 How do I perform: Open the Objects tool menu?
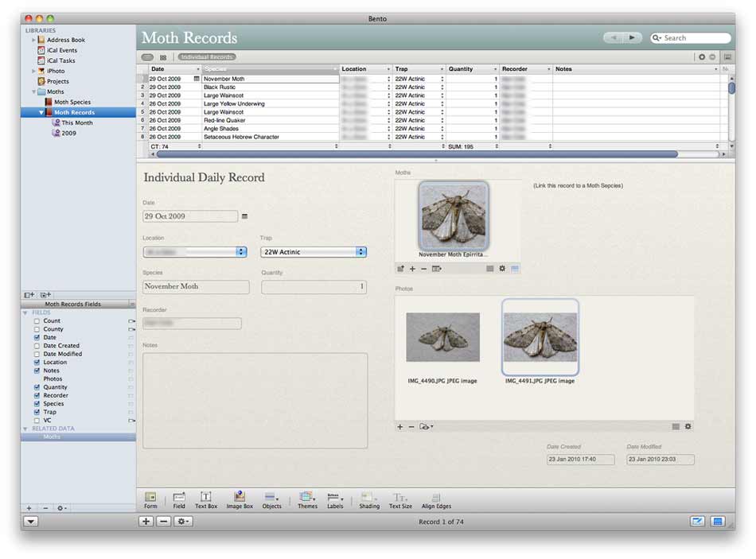click(x=271, y=499)
